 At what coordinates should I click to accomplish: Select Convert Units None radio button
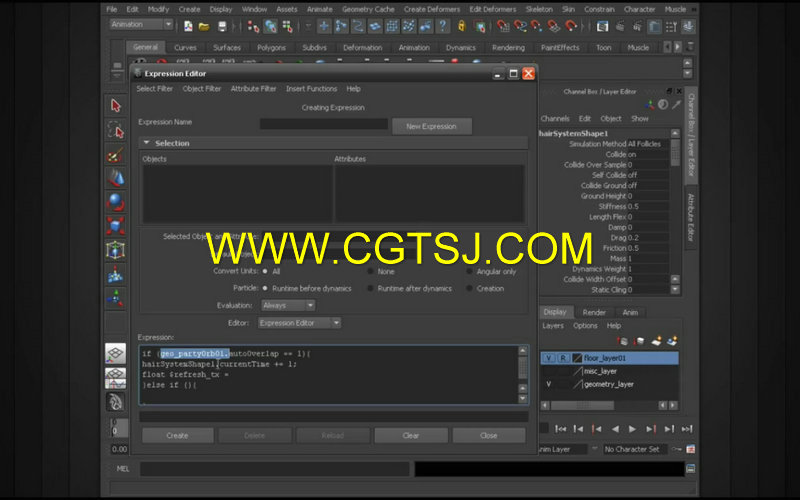tap(370, 271)
